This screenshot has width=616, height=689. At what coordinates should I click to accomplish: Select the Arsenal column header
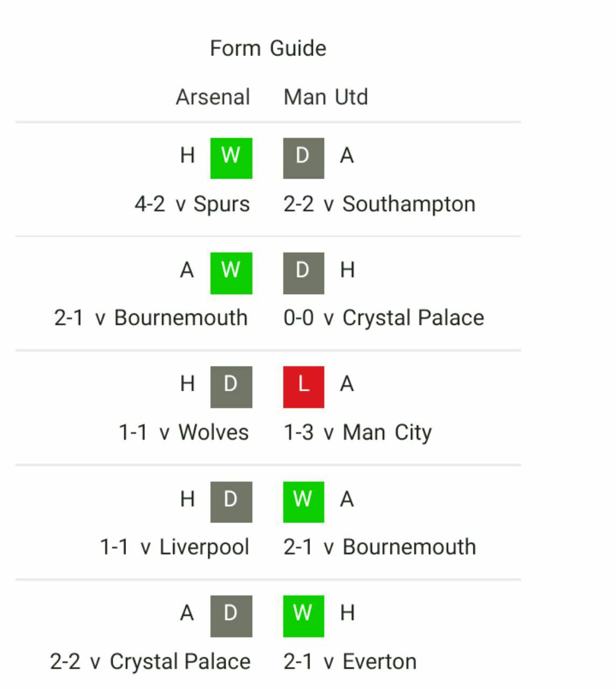tap(213, 97)
